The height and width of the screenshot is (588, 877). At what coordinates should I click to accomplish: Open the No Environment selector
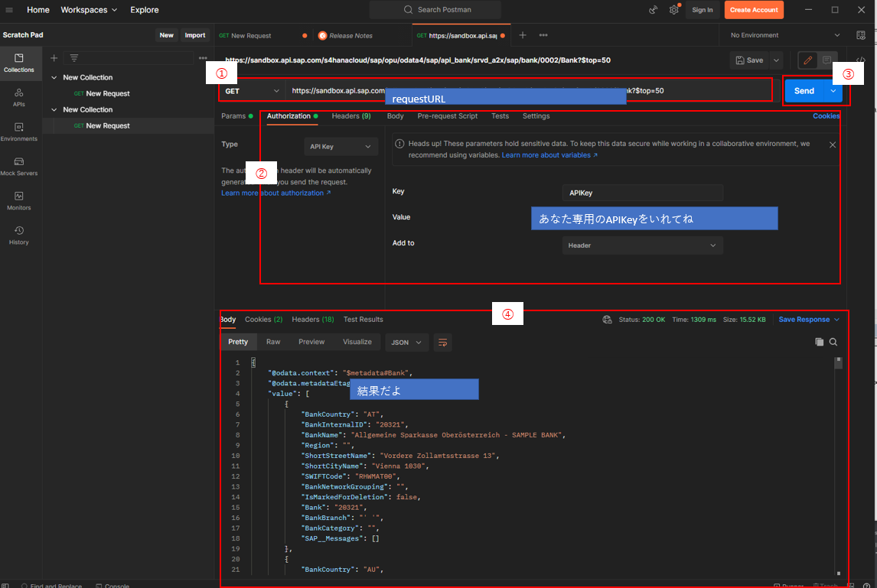coord(784,35)
